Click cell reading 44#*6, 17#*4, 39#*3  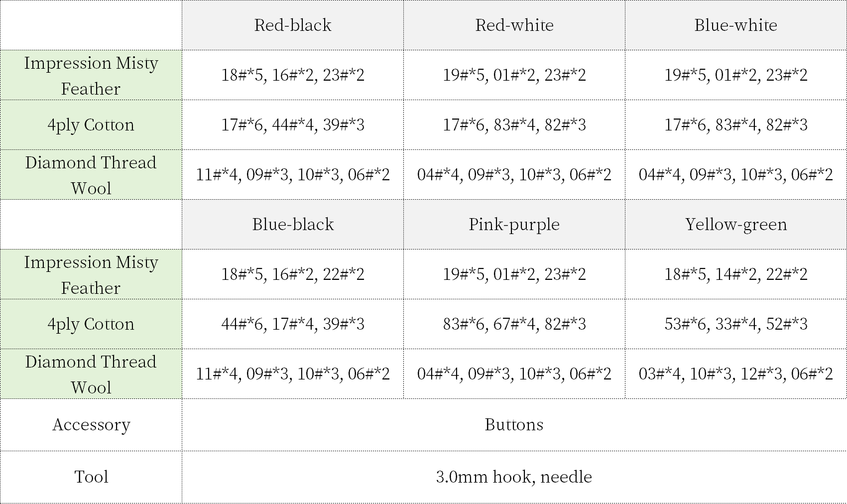[x=293, y=324]
